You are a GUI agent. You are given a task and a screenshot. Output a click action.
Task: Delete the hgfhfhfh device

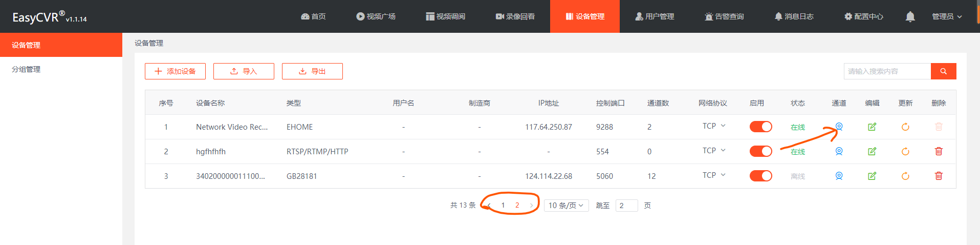click(x=939, y=151)
